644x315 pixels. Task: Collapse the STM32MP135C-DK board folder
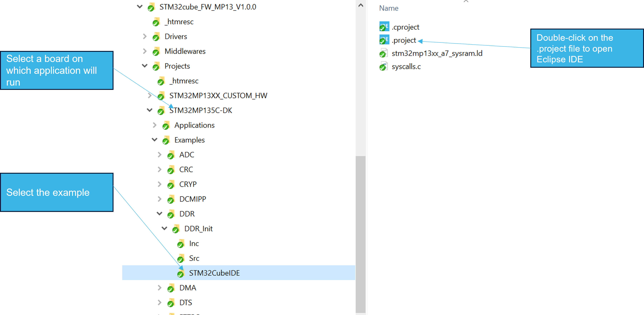(149, 110)
